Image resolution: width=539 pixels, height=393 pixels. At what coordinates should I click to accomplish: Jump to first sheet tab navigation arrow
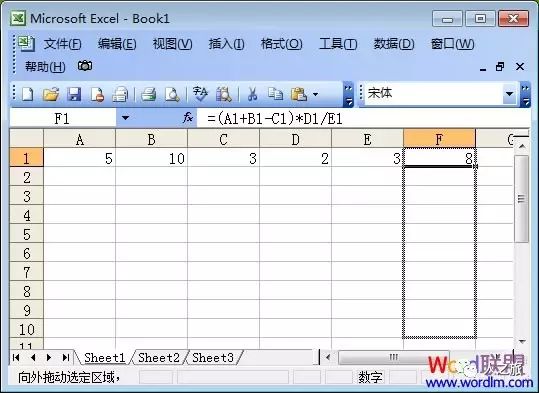click(16, 358)
